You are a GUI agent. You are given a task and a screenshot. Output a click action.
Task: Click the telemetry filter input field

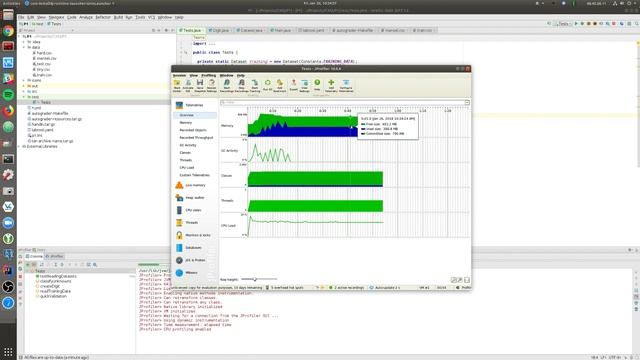[x=342, y=102]
